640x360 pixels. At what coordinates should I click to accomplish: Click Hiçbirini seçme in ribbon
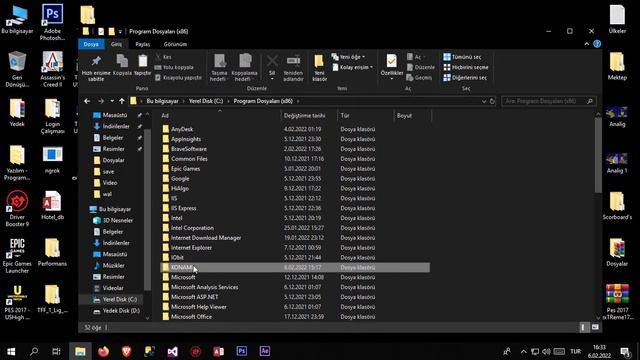coord(466,67)
